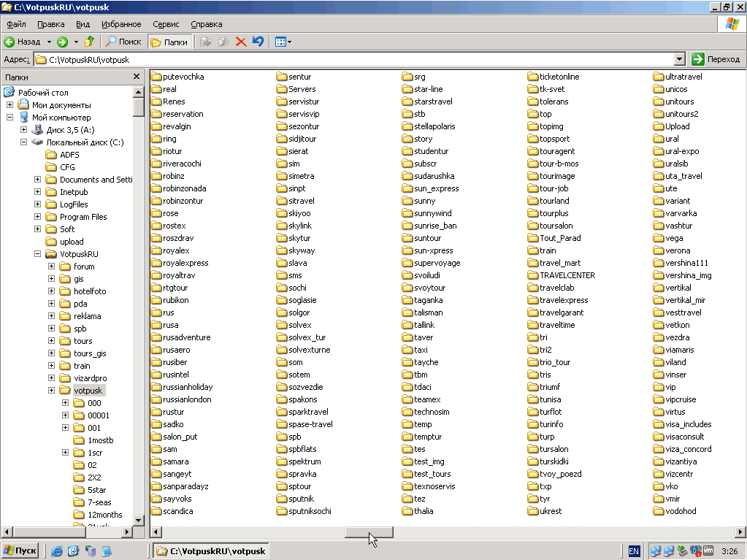Image resolution: width=747 pixels, height=560 pixels.
Task: Click the green Forward arrow icon
Action: click(62, 42)
